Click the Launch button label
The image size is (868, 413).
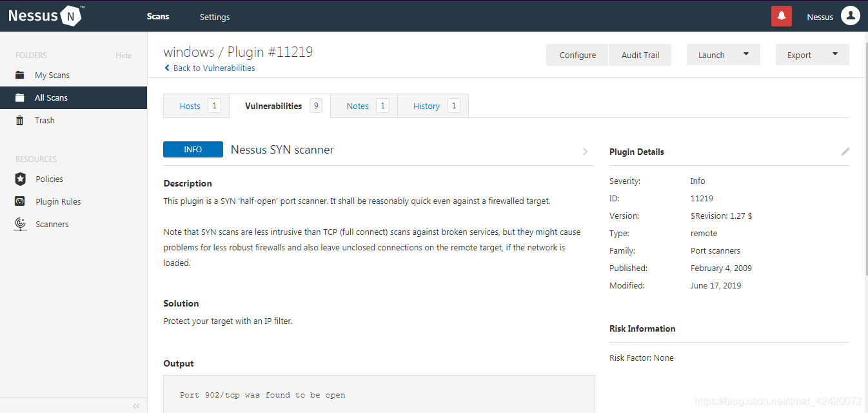coord(711,55)
